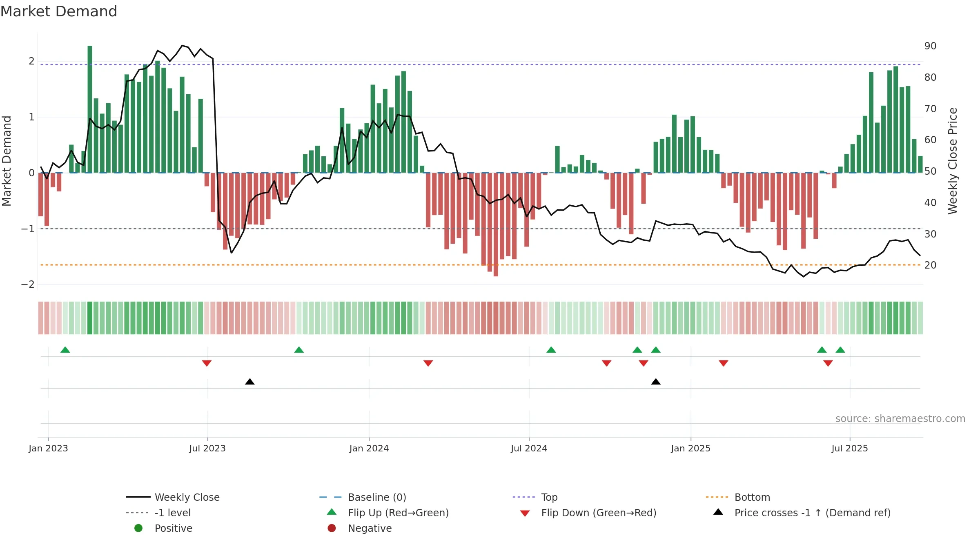Select the green flip-up marker just after Jul 2024
This screenshot has height=551, width=980.
551,350
